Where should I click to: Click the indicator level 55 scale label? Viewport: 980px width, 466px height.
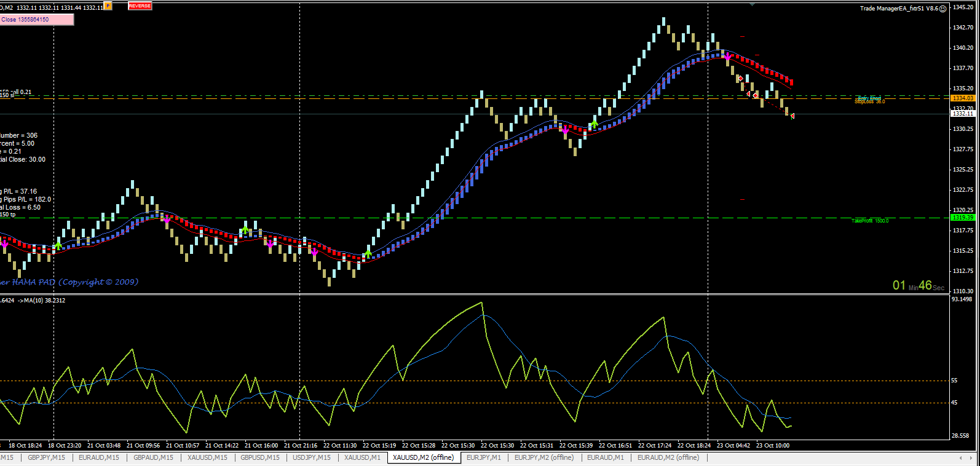click(x=954, y=381)
